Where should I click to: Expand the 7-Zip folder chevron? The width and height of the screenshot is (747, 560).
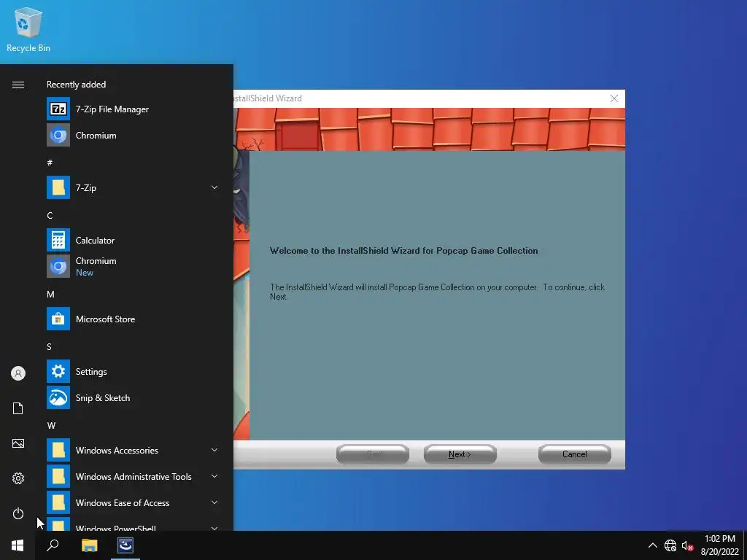214,187
